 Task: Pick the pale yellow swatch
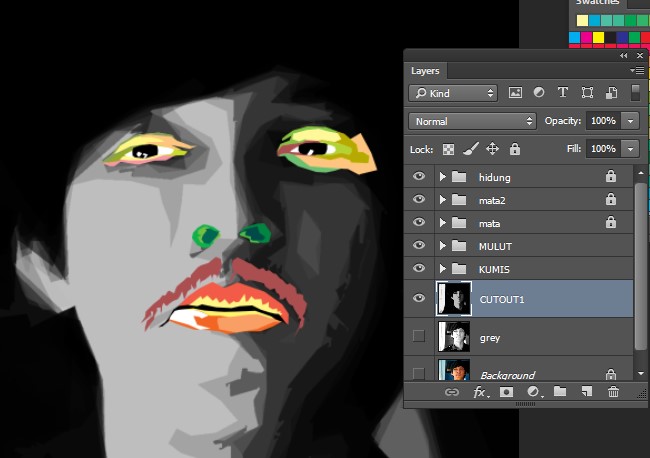click(x=582, y=20)
